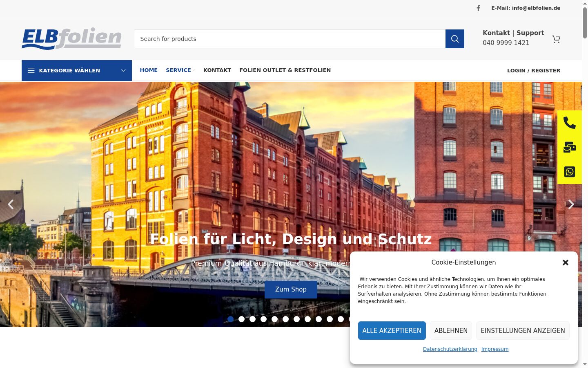
Task: Select the active blue slide dot
Action: pos(231,319)
